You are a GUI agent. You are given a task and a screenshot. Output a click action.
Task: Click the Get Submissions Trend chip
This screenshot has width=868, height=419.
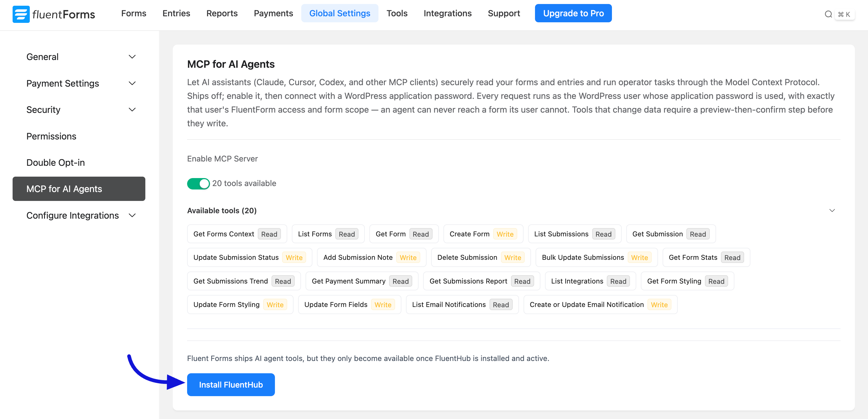(x=244, y=281)
